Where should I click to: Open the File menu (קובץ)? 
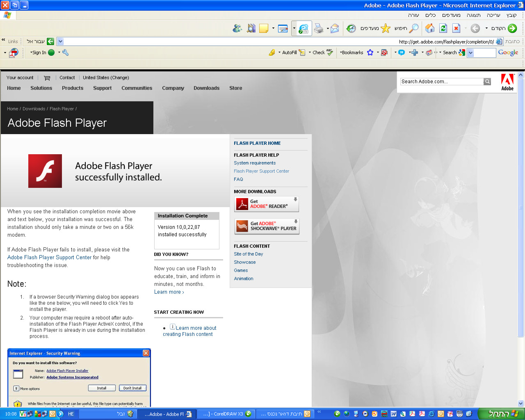(511, 15)
